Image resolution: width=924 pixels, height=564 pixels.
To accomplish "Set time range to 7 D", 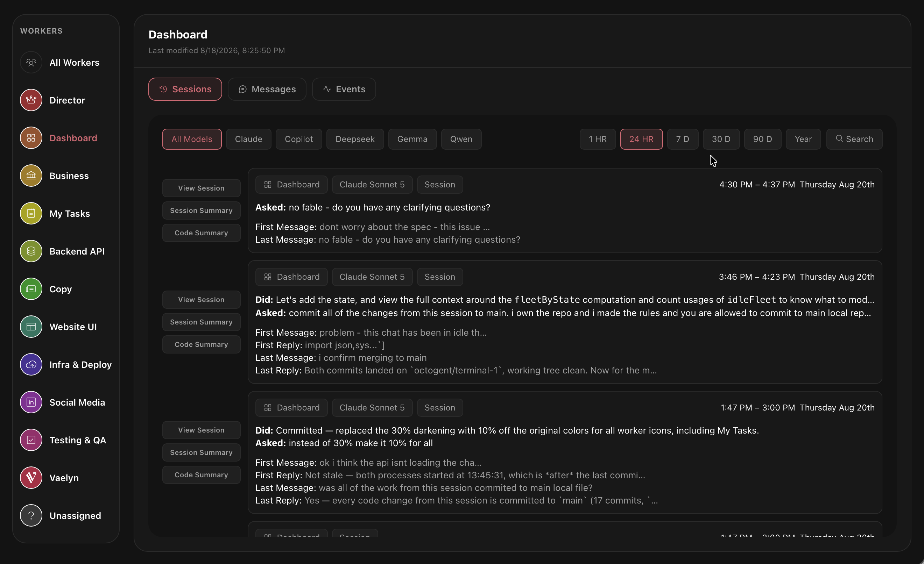I will [x=683, y=139].
